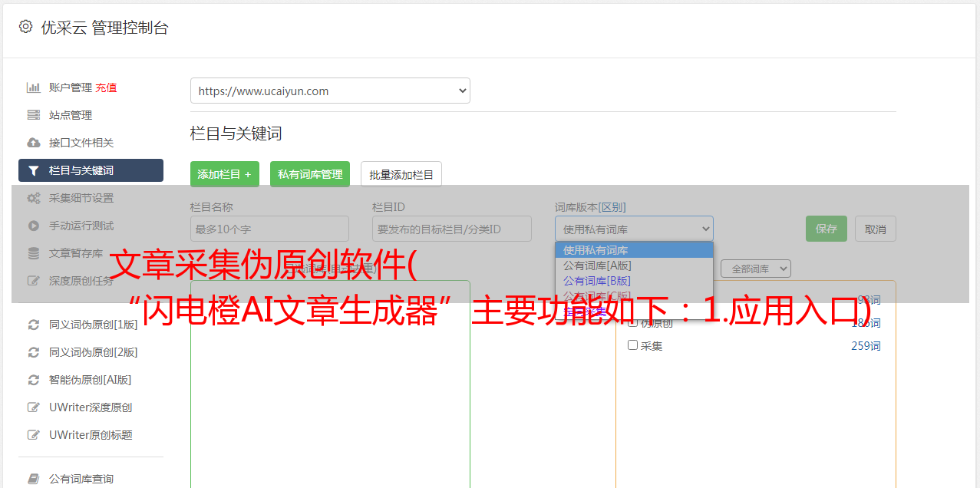Viewport: 980px width, 488px height.
Task: Click the funnel icon for 栏目与关键词
Action: (34, 170)
